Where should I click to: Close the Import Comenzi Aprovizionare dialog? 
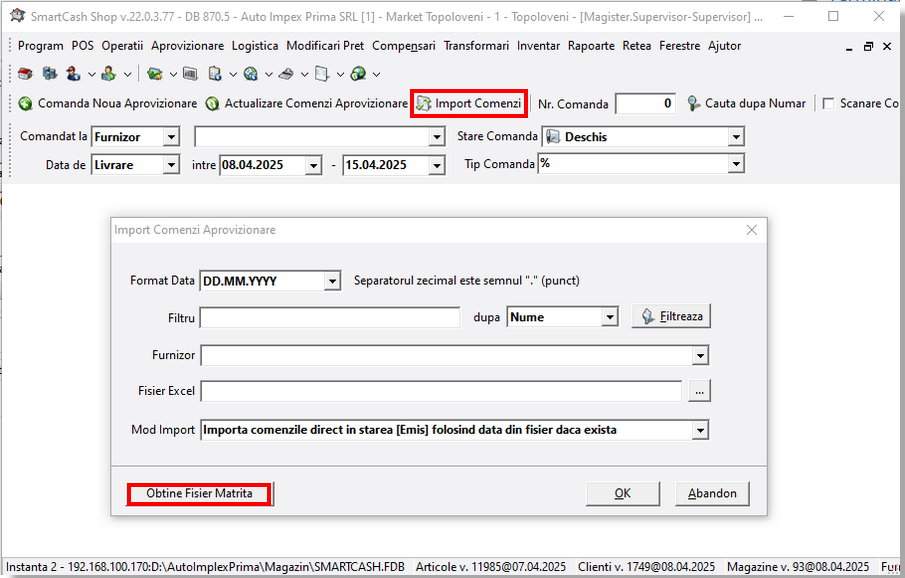tap(751, 230)
